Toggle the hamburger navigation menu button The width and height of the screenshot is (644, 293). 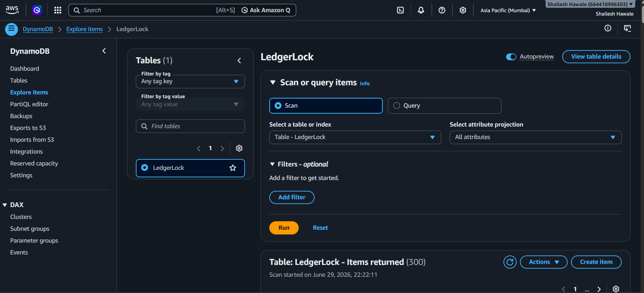[11, 29]
